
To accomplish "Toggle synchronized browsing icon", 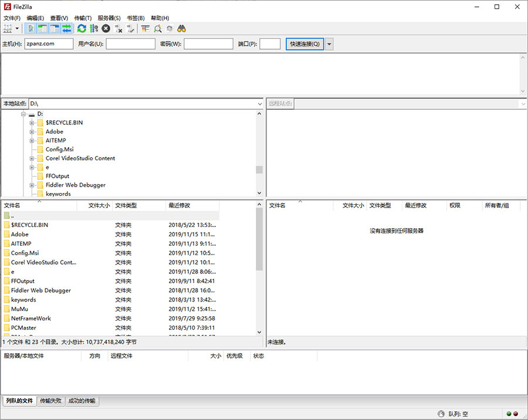I will coord(170,29).
